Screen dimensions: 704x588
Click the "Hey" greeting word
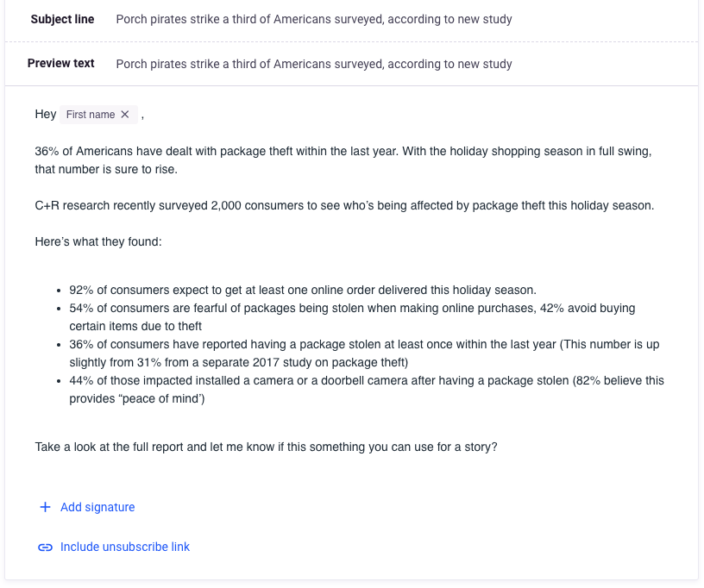point(45,115)
